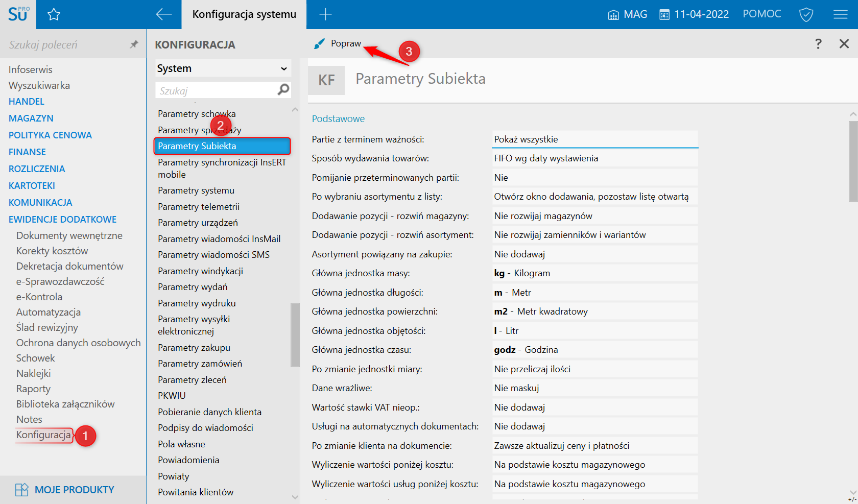Open the FINANSE module
The image size is (858, 504).
27,152
